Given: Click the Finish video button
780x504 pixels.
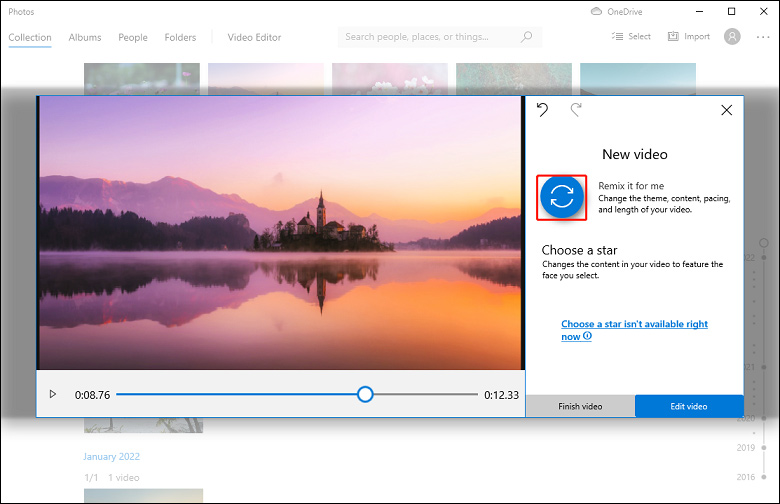Looking at the screenshot, I should [580, 406].
